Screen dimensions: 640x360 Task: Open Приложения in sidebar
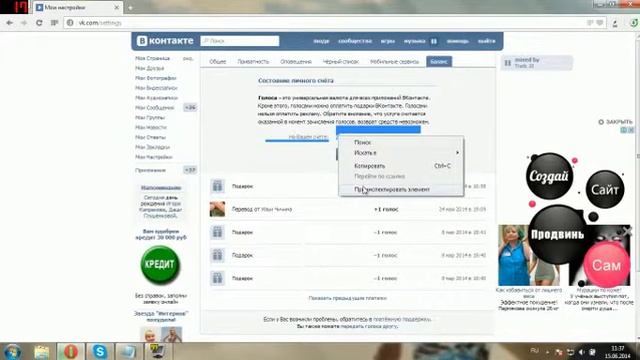(x=150, y=170)
